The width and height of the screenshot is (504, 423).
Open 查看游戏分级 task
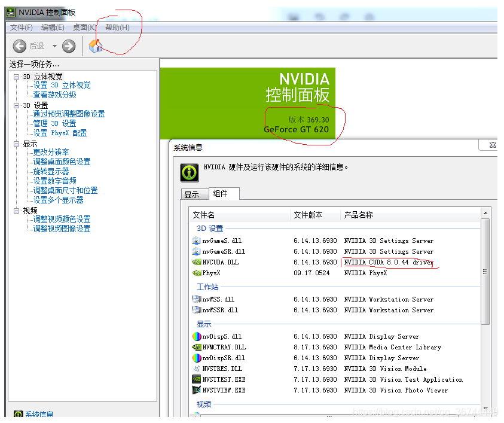[54, 95]
